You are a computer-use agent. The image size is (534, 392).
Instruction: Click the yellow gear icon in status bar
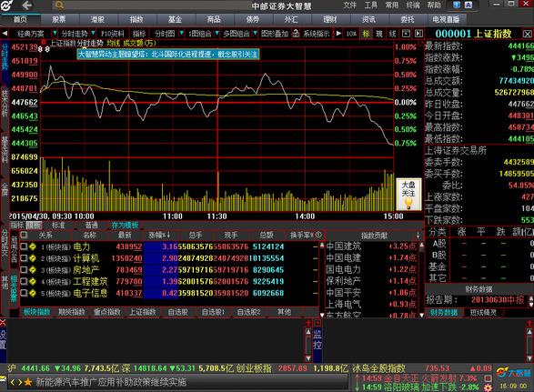[x=488, y=387]
